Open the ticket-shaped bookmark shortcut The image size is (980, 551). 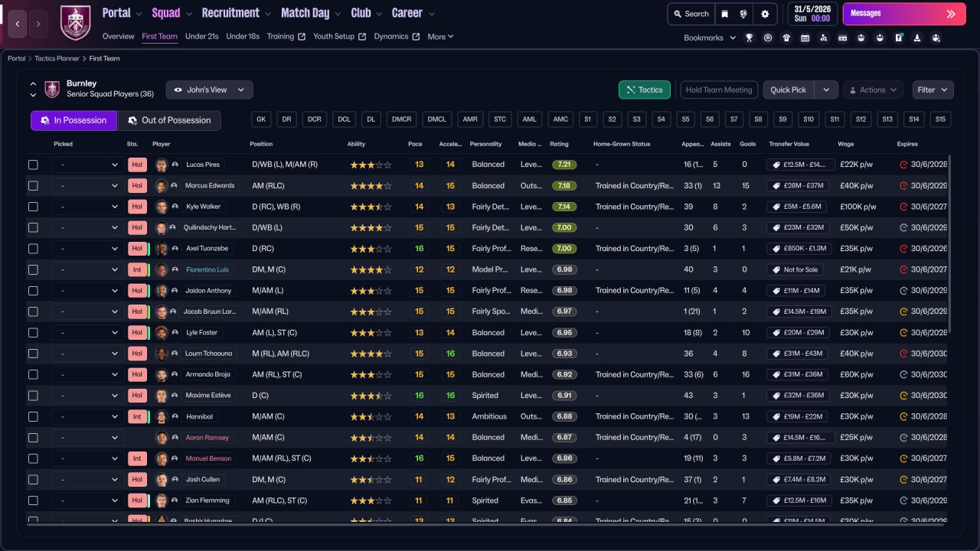coord(843,37)
